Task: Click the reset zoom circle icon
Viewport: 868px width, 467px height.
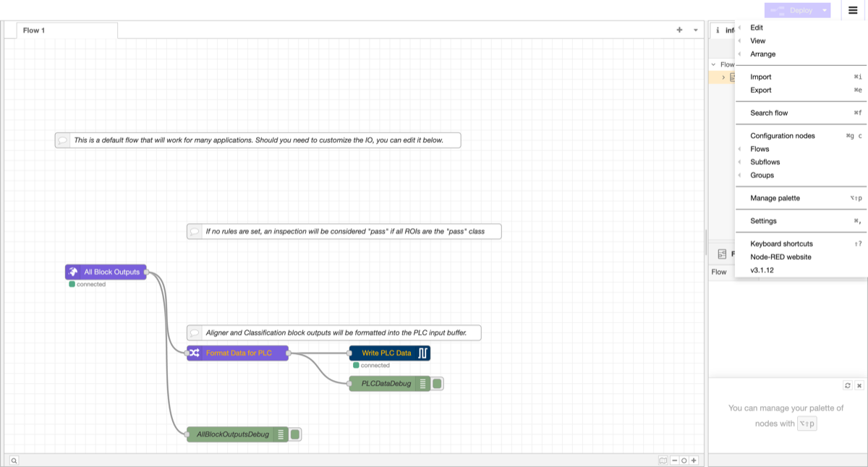Action: 684,460
